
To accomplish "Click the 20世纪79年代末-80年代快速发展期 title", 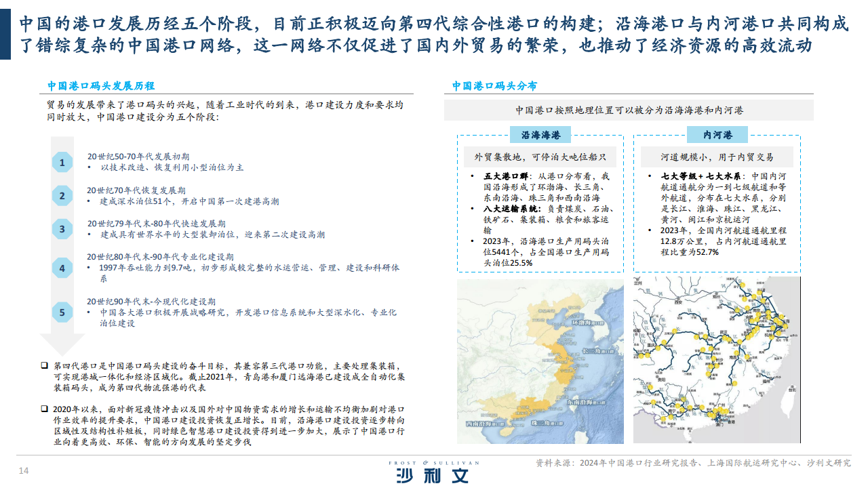I will pyautogui.click(x=157, y=223).
